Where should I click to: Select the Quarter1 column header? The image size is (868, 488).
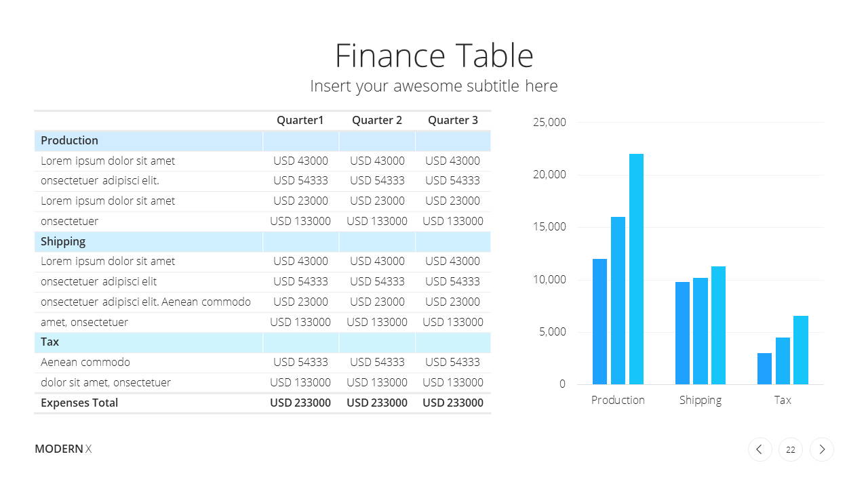(300, 120)
